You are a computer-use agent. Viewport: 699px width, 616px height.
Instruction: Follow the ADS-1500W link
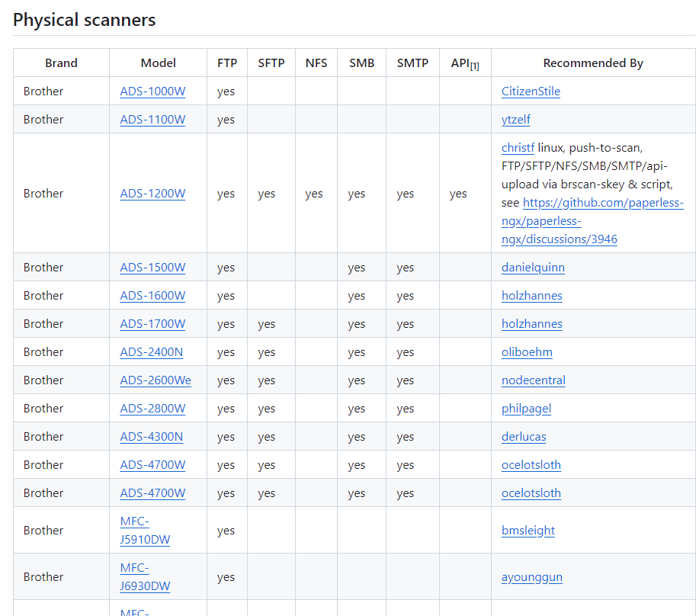[152, 268]
